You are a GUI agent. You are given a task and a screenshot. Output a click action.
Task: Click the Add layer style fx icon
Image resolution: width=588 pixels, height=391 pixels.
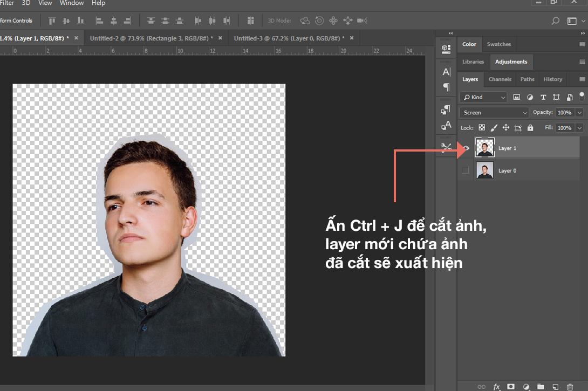tap(497, 387)
